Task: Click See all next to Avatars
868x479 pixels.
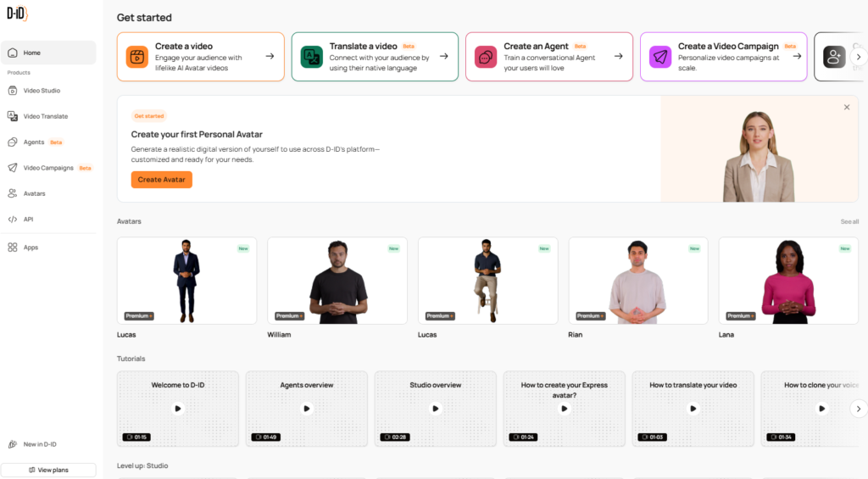Action: pos(849,221)
